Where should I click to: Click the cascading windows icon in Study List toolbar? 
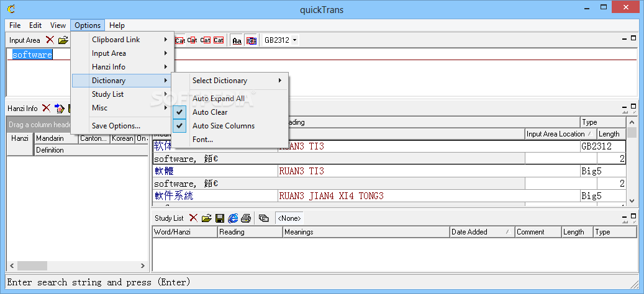[264, 218]
